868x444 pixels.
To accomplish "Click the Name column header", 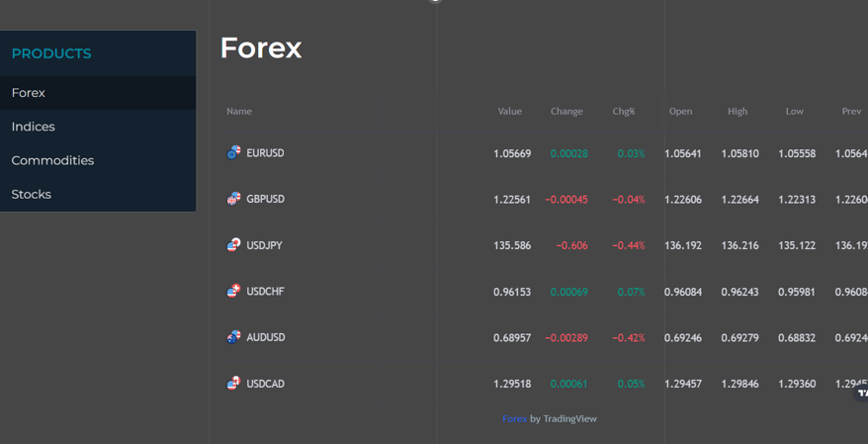I will coord(239,112).
